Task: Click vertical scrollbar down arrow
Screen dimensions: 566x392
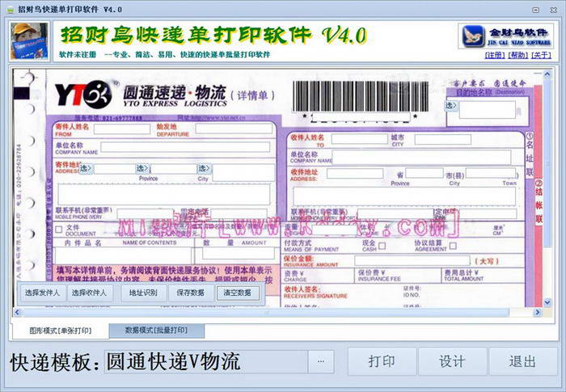Action: [547, 302]
